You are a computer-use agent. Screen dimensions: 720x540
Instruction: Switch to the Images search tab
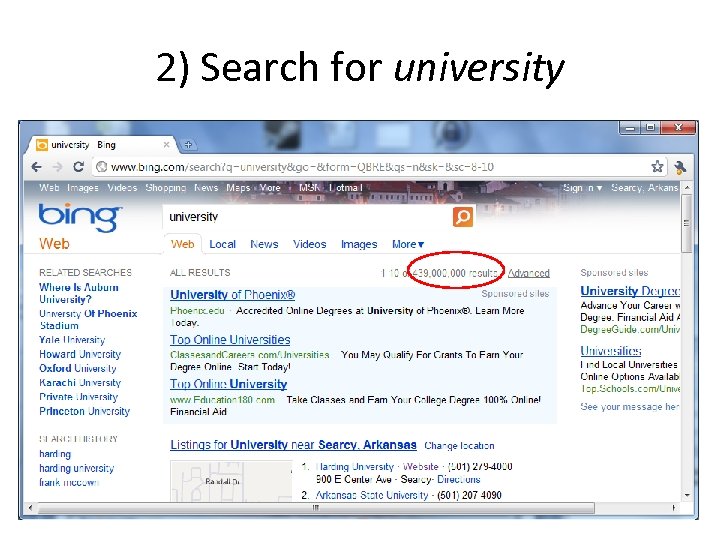click(x=359, y=244)
